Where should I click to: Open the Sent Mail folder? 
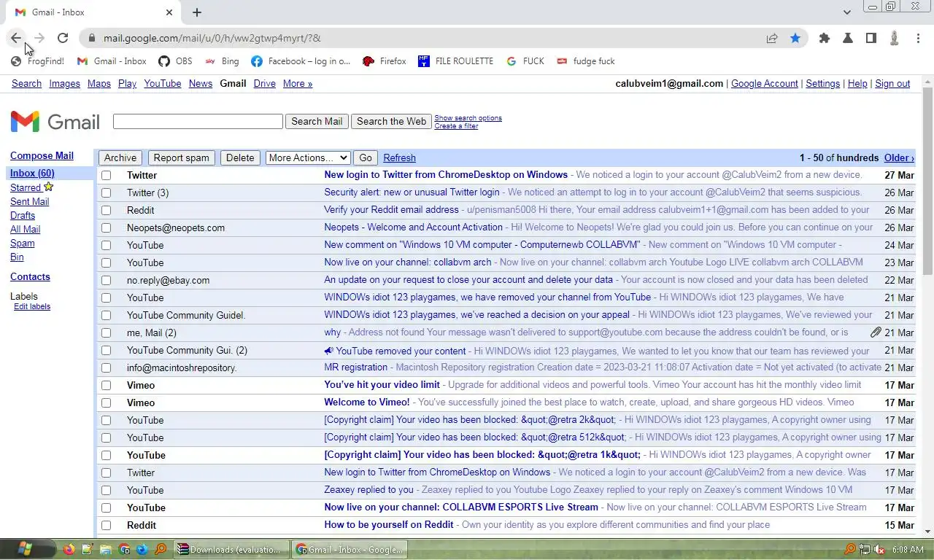click(x=30, y=201)
